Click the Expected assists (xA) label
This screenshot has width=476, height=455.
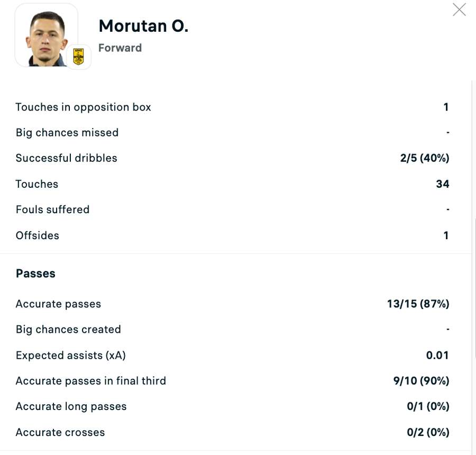tap(70, 355)
